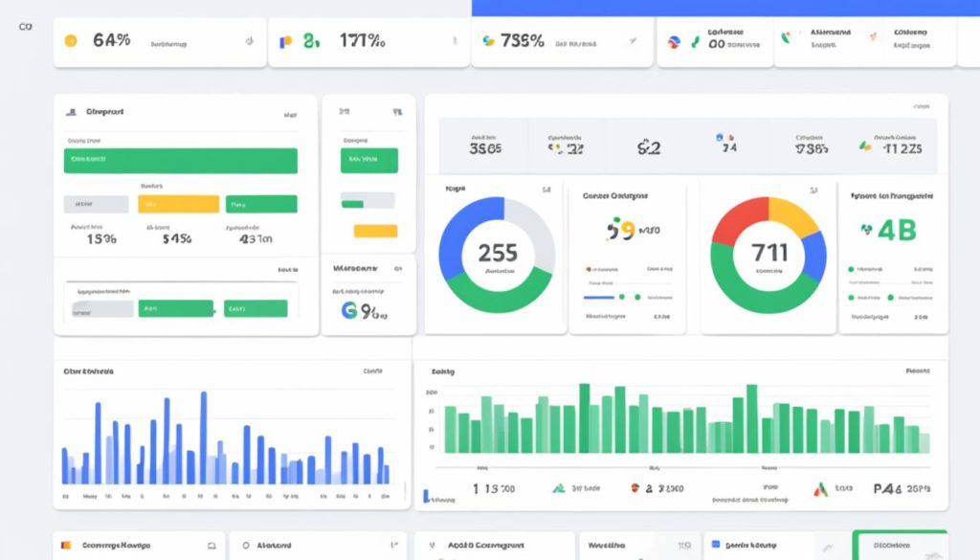The width and height of the screenshot is (980, 560).
Task: Click the green-outlined card at bottom right
Action: click(x=900, y=545)
